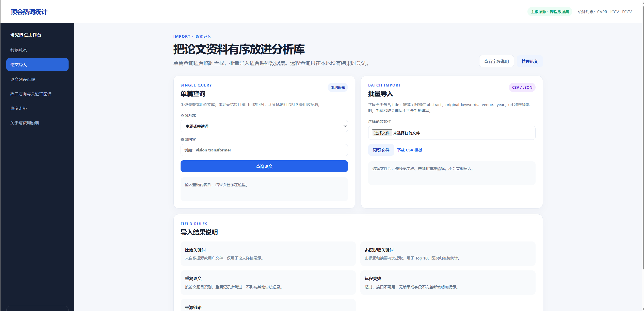Open 热门方向与关键词图谱 in sidebar
The width and height of the screenshot is (644, 311).
coord(37,94)
